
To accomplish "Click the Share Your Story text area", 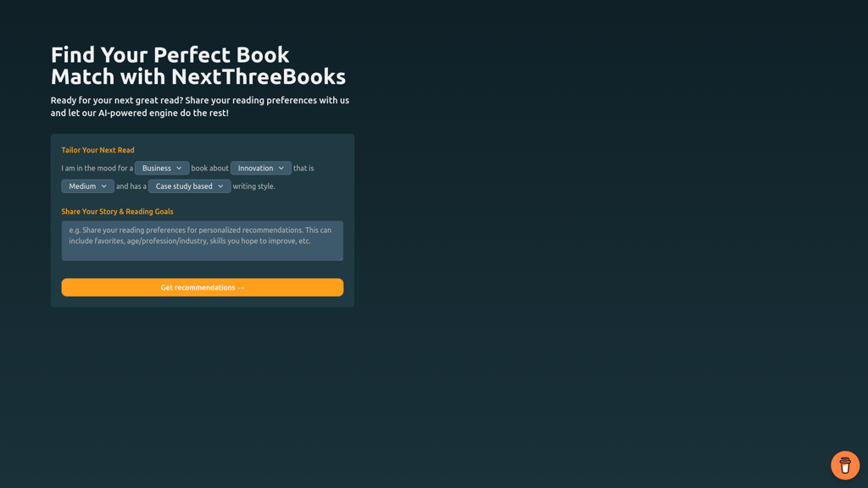I will point(202,241).
